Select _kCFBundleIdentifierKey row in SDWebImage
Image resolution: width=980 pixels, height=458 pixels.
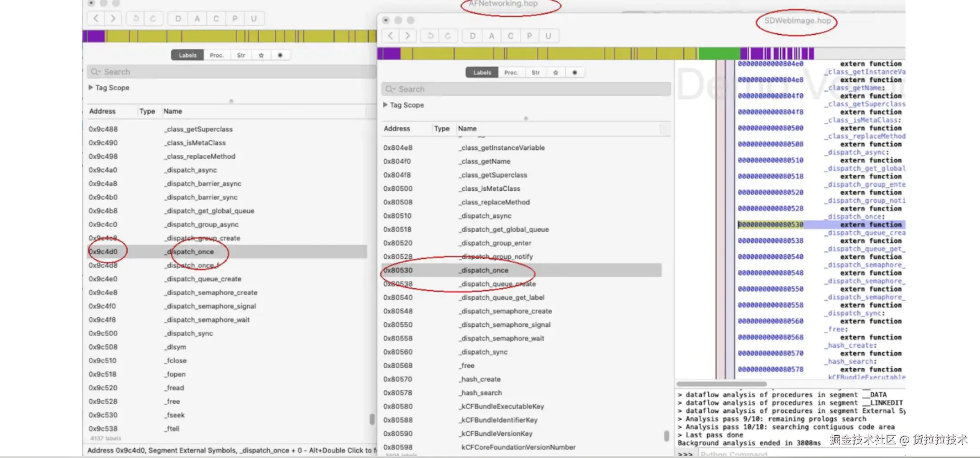[522, 420]
